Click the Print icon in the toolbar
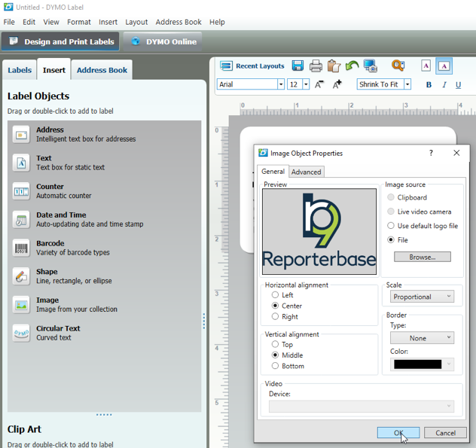Screen dimensions: 476x448 tap(316, 66)
